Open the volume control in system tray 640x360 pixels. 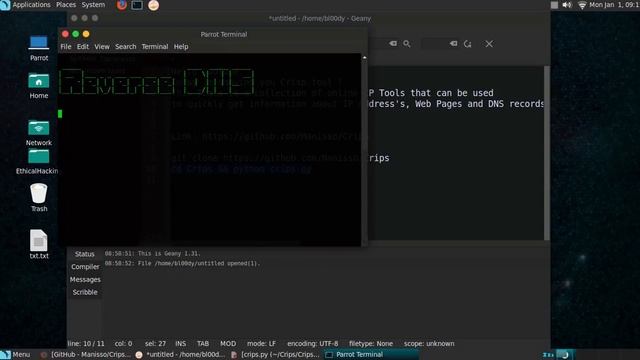pos(567,5)
